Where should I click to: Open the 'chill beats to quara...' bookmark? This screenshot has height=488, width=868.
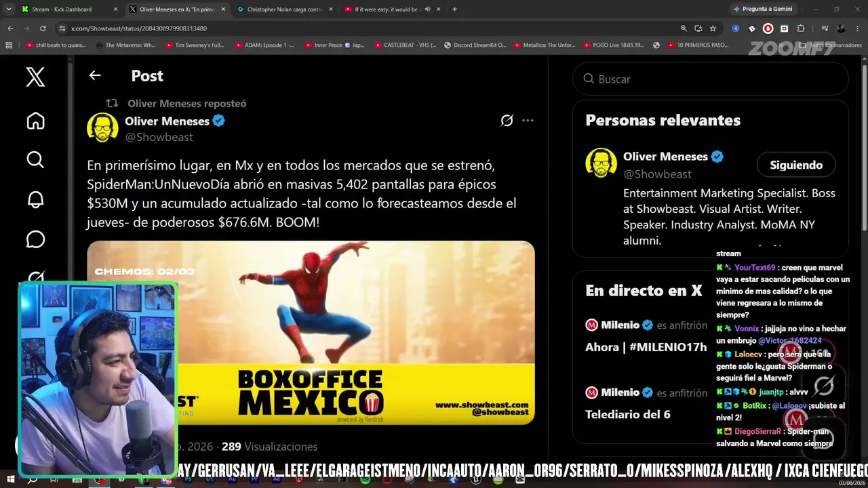(x=56, y=45)
